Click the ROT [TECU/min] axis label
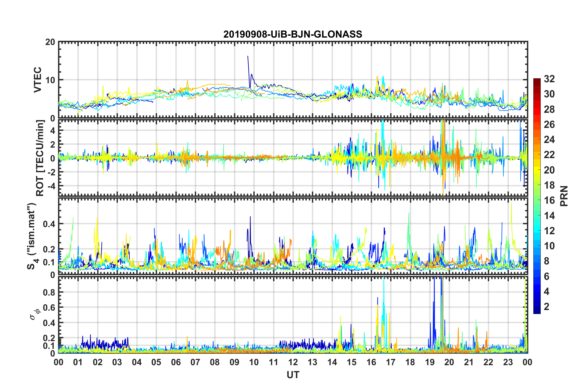586x392 pixels. click(40, 158)
